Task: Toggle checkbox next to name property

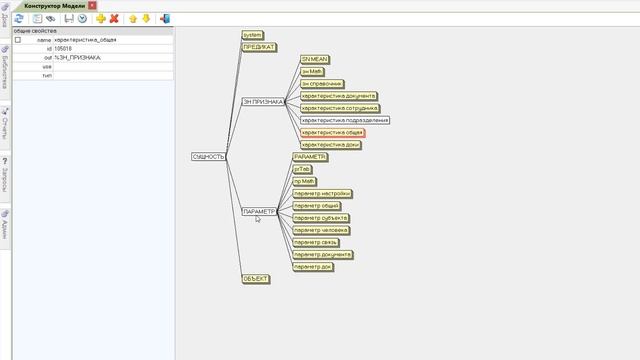Action: tap(18, 40)
